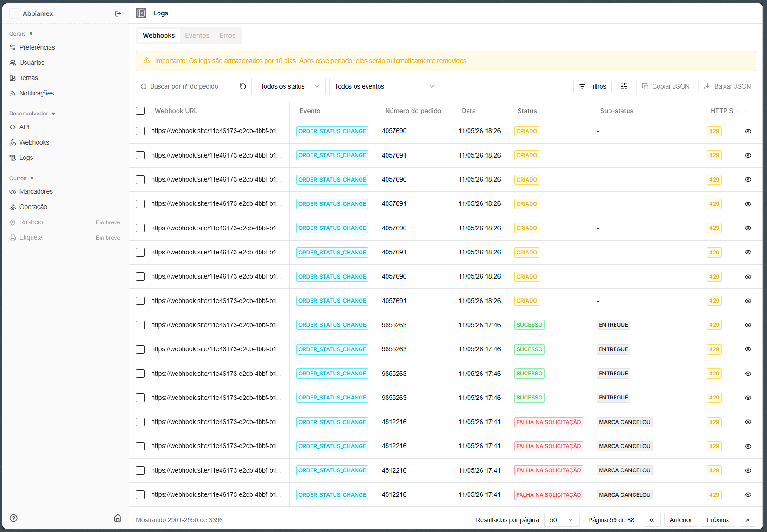Check the first 4512216 row checkbox
The height and width of the screenshot is (532, 767).
(x=140, y=422)
